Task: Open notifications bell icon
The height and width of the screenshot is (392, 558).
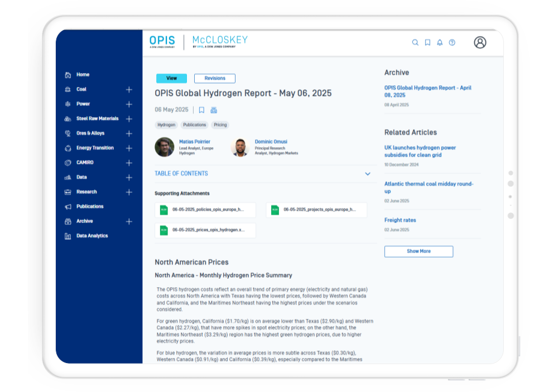Action: [x=440, y=42]
